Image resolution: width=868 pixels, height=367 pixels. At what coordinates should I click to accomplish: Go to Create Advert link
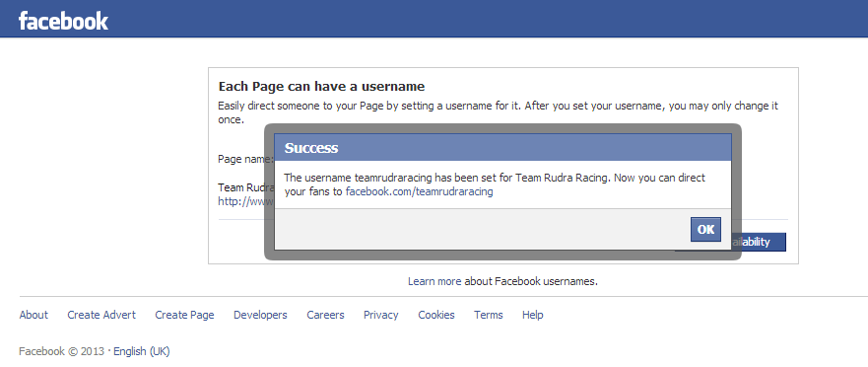(x=101, y=315)
